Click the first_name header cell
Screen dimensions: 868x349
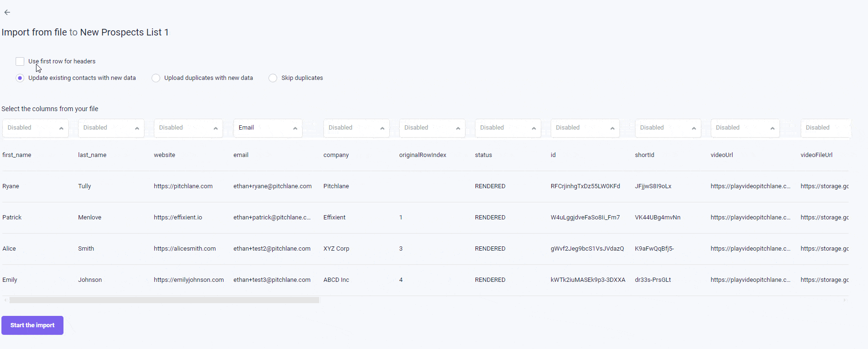[x=17, y=155]
